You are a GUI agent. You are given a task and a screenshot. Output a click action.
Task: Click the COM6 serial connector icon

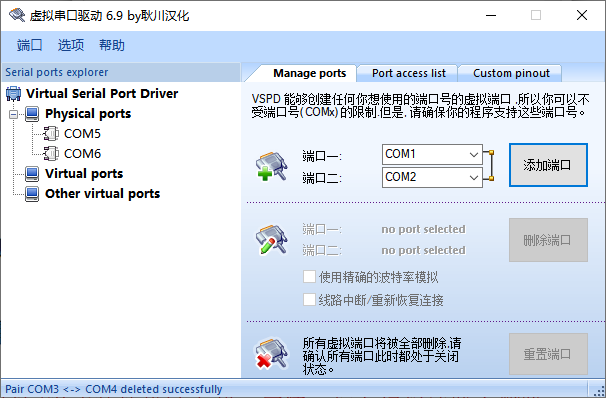click(x=51, y=154)
